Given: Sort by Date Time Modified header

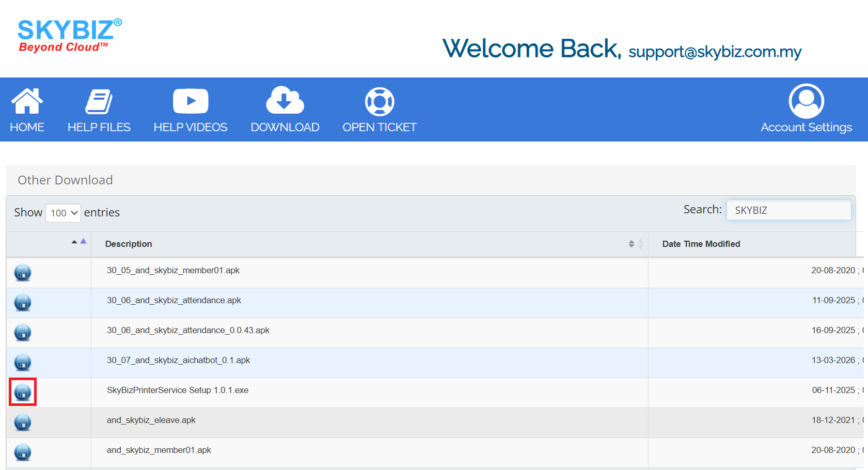Looking at the screenshot, I should pos(701,244).
